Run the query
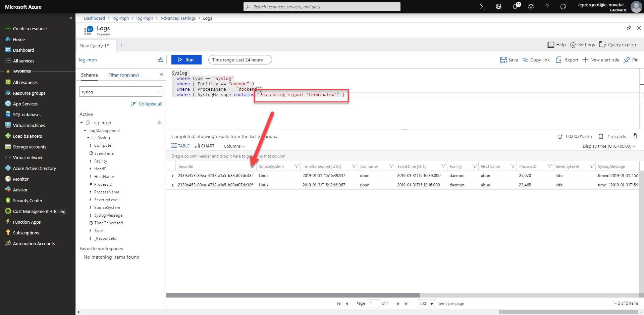Screen dimensions: 644x315 186,60
